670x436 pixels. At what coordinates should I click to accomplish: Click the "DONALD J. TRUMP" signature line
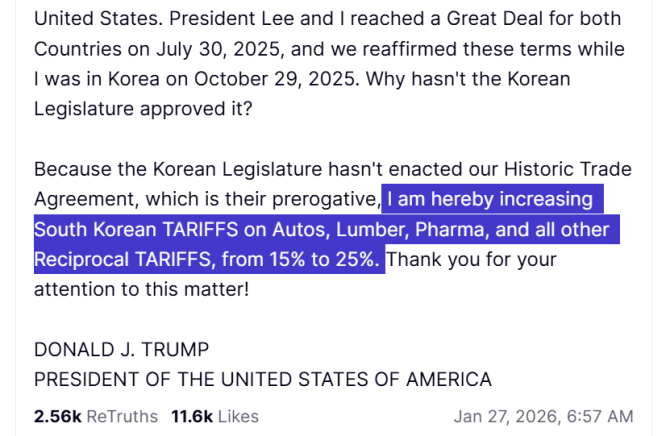122,350
